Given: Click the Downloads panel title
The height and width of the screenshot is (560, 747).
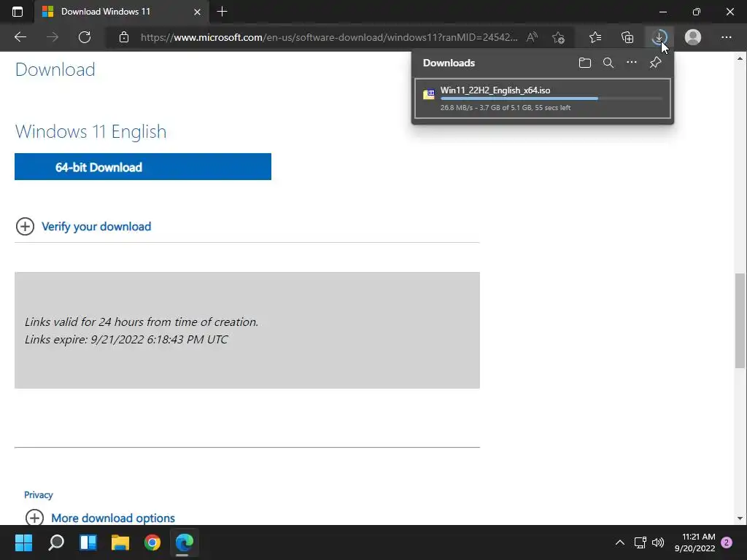Looking at the screenshot, I should pyautogui.click(x=449, y=63).
